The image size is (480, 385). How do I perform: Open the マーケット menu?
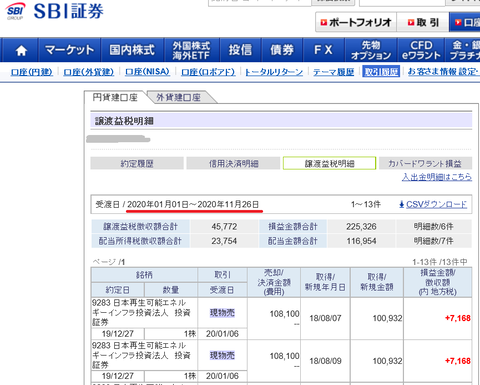pyautogui.click(x=69, y=50)
